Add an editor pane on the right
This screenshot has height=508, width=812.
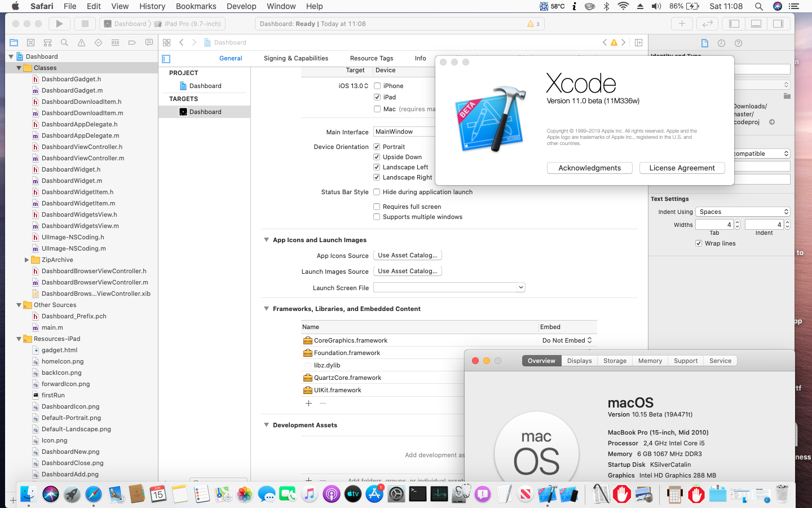[638, 42]
